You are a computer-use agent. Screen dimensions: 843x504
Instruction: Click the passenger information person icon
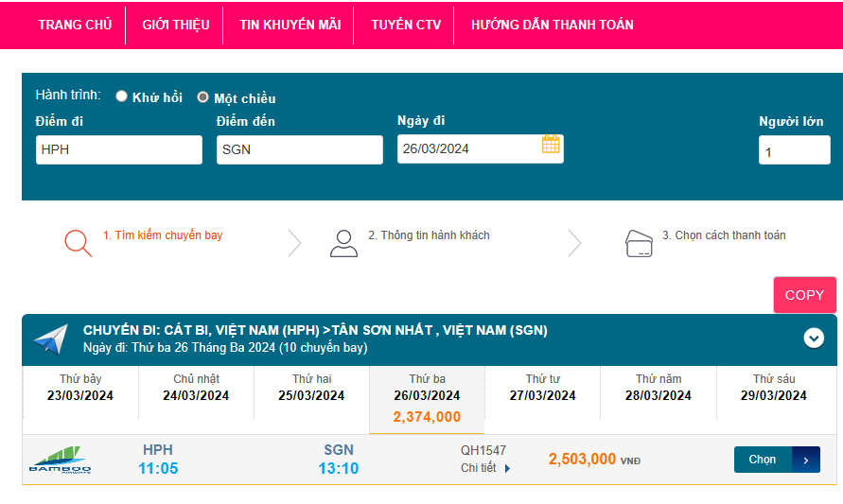click(x=343, y=243)
